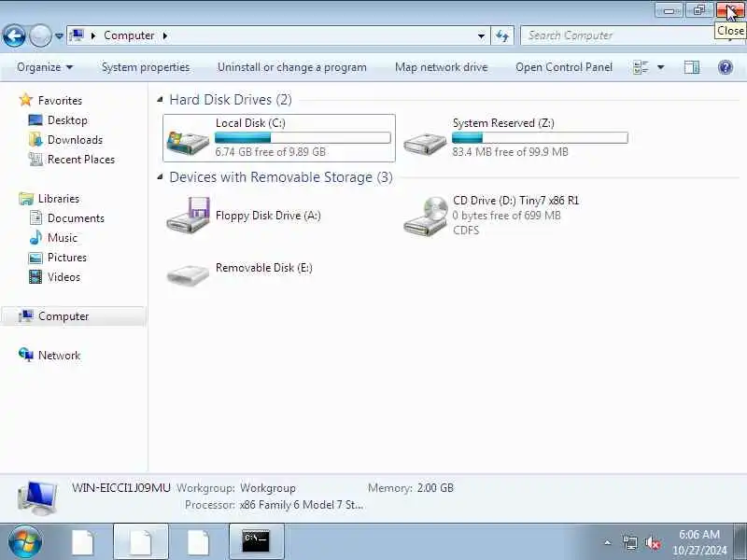This screenshot has height=560, width=747.
Task: Click the System Reserved (Z:) drive icon
Action: pos(425,143)
